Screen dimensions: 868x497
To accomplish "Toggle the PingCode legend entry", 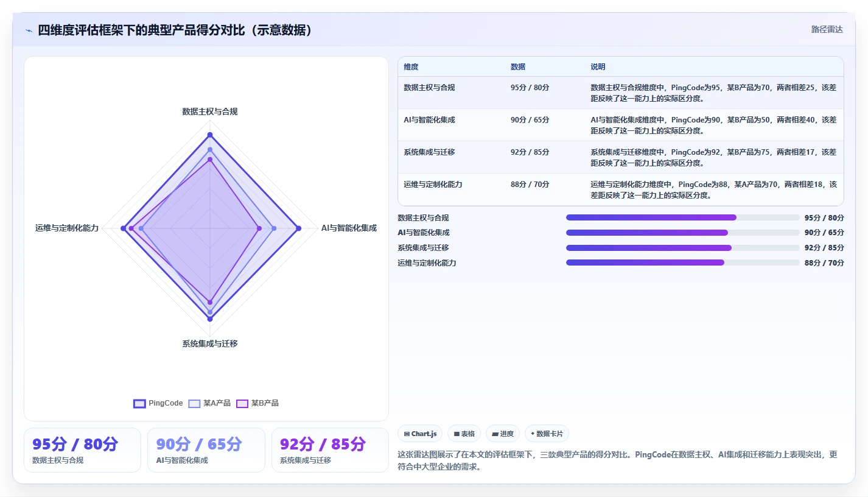I will 158,403.
